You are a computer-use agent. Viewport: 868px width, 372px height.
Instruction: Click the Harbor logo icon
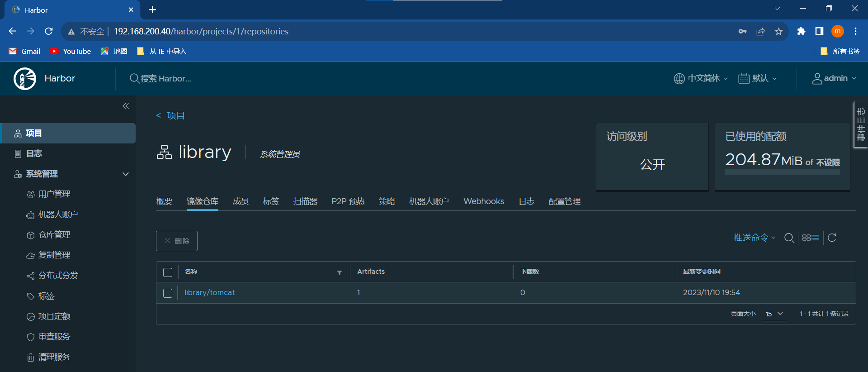[x=25, y=79]
